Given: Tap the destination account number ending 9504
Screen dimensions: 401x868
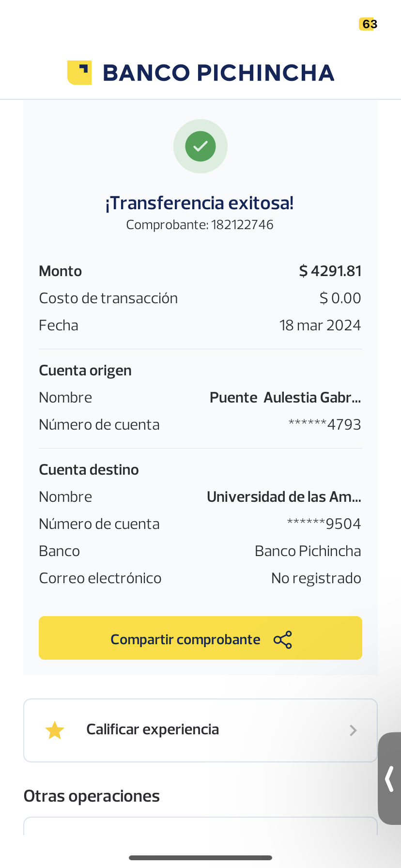Looking at the screenshot, I should point(324,524).
